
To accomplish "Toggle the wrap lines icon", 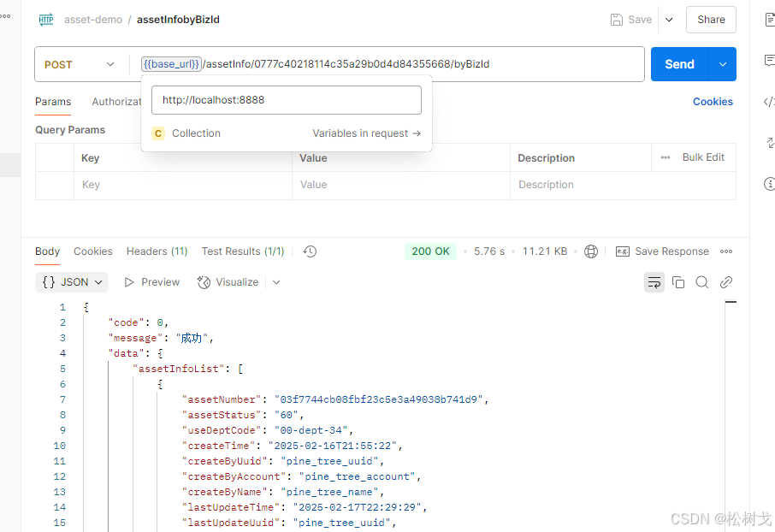I will pos(654,282).
